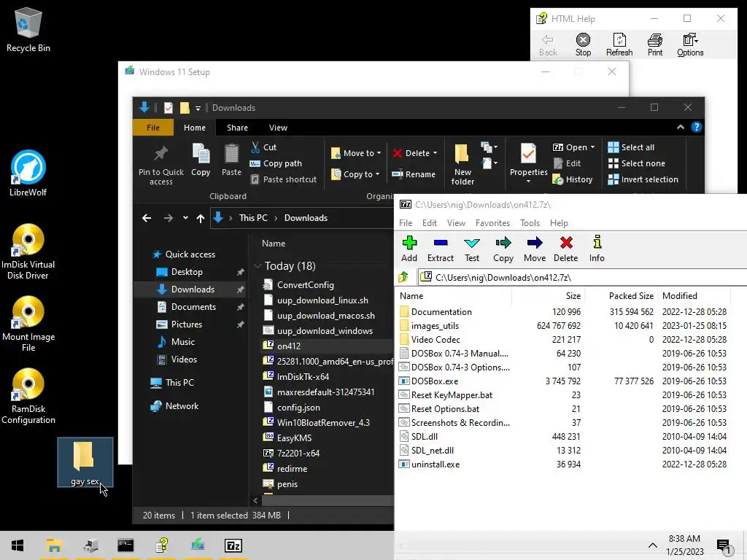This screenshot has width=747, height=560.
Task: Open the LibreWolf desktop shortcut
Action: click(28, 174)
